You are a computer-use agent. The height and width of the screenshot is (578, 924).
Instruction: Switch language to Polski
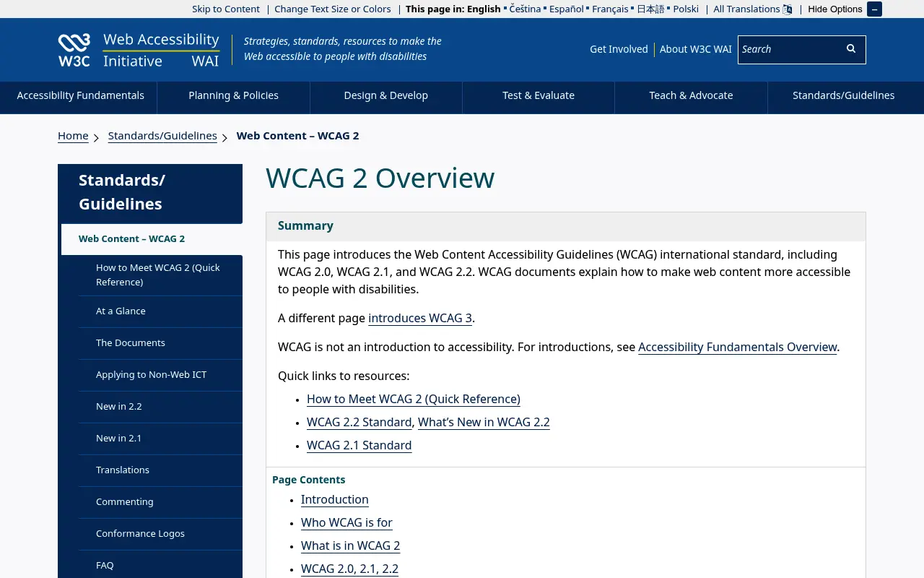[x=686, y=9]
